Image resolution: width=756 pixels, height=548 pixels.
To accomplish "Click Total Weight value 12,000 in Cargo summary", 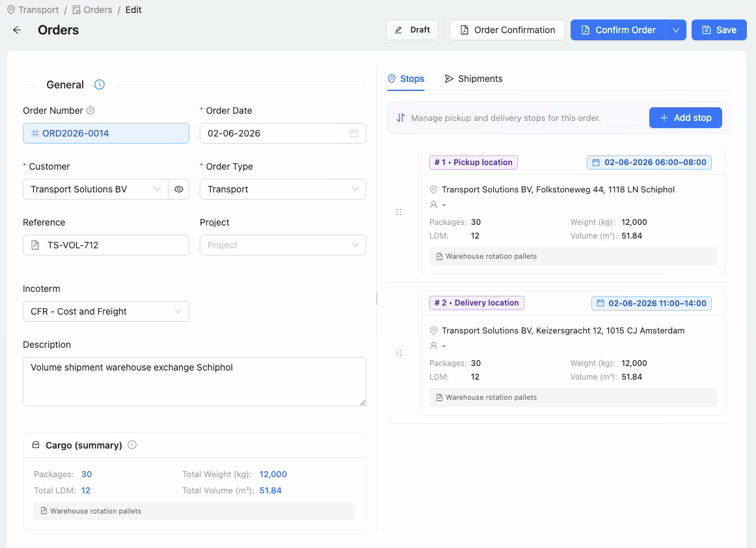I will [x=273, y=475].
